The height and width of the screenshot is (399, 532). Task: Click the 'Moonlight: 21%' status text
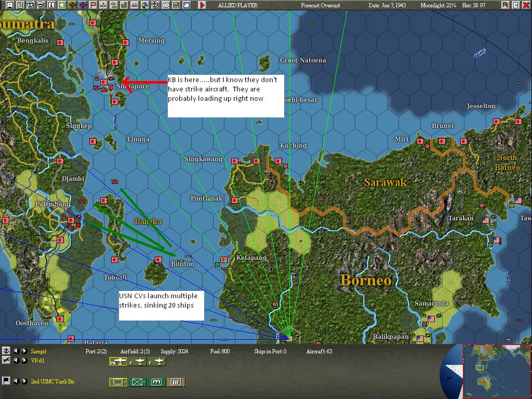[438, 5]
